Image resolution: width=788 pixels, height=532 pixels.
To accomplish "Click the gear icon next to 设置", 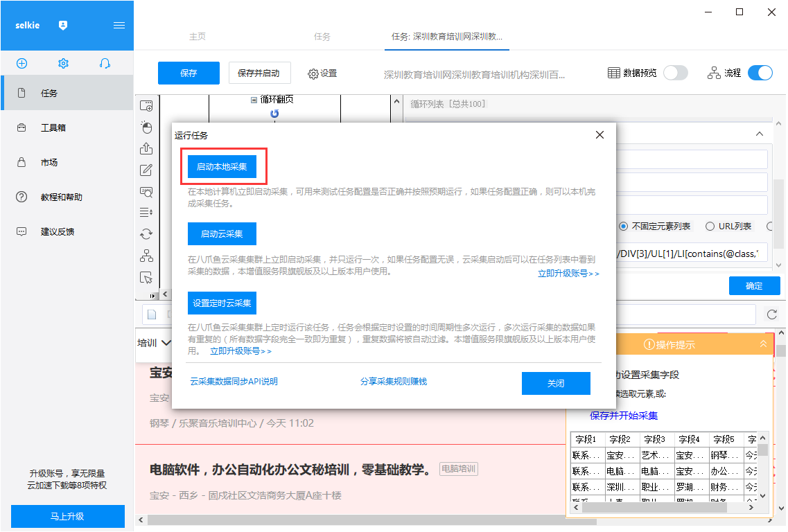I will [313, 74].
